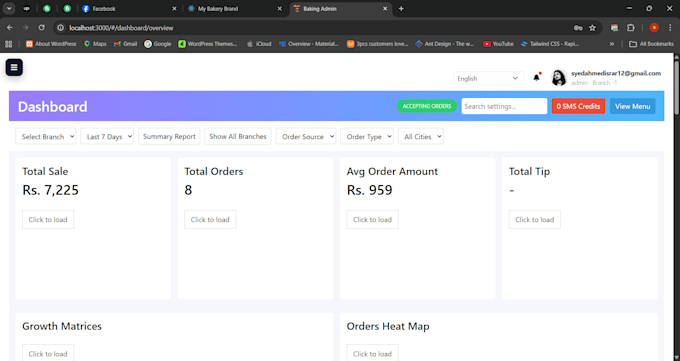This screenshot has width=680, height=361.
Task: Open the All Bookmarks folder
Action: tap(651, 44)
